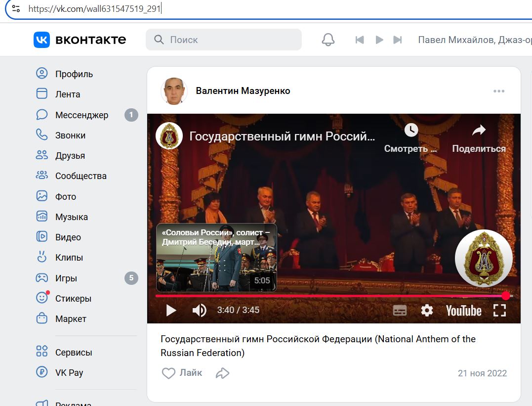Image resolution: width=532 pixels, height=406 pixels.
Task: Open suggested video «Соловьи России» thumbnail
Action: [x=216, y=258]
